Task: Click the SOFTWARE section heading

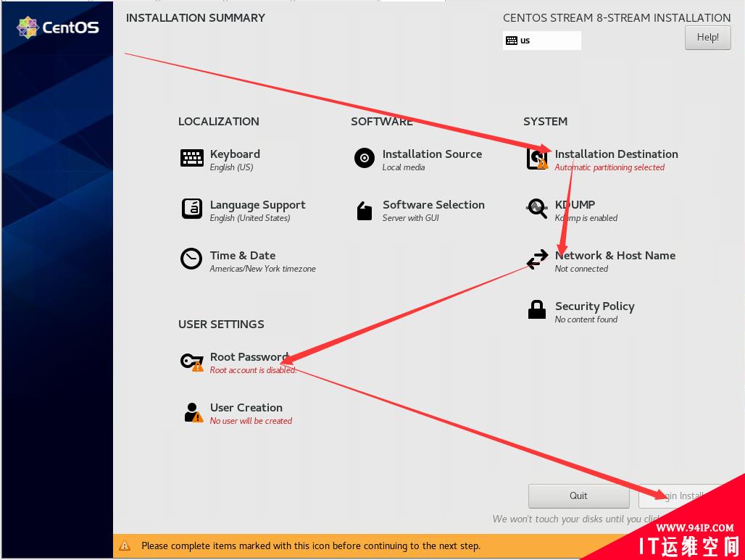Action: [x=381, y=122]
